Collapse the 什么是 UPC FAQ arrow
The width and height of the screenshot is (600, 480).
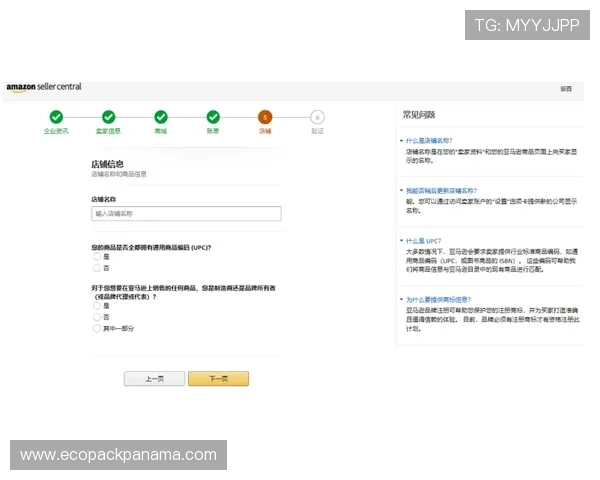tap(401, 240)
